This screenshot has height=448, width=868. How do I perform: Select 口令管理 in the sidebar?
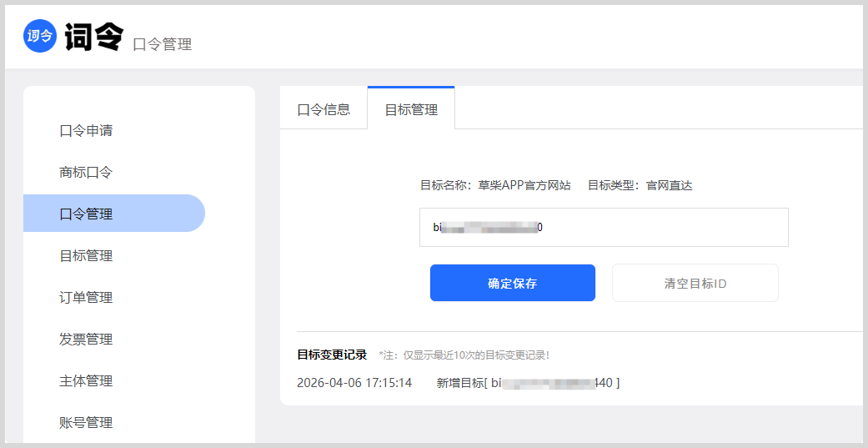click(114, 214)
